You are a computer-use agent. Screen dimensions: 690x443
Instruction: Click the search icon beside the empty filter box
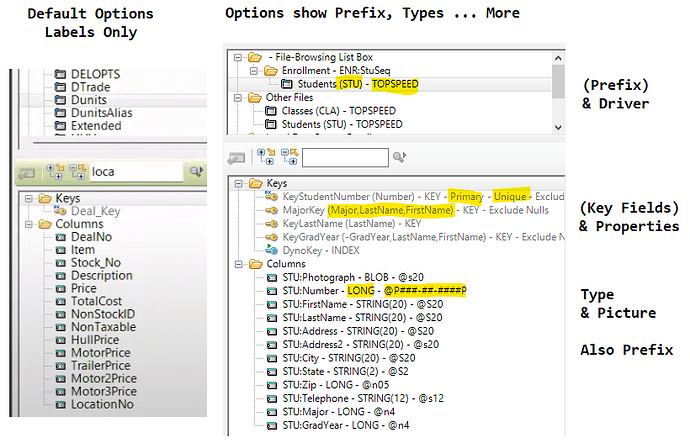(399, 157)
